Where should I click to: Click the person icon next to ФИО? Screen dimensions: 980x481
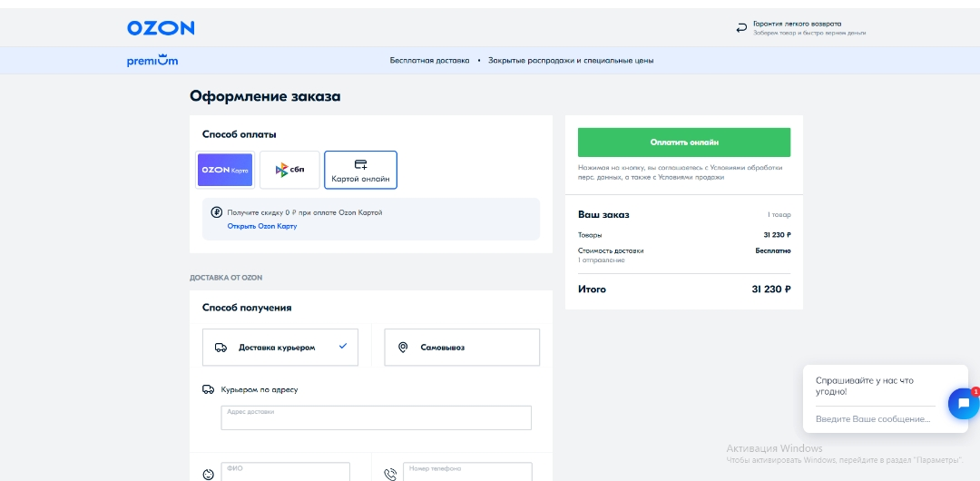tap(209, 475)
